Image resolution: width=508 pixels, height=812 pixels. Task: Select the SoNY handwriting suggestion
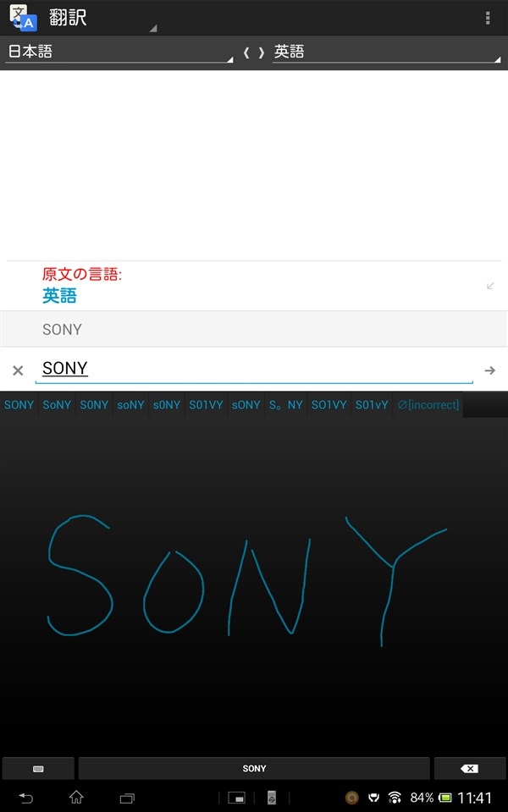[x=57, y=405]
